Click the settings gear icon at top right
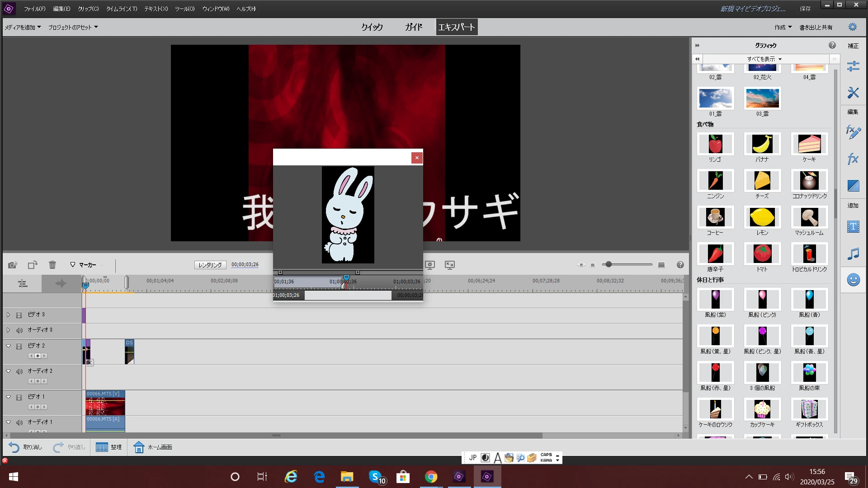This screenshot has height=488, width=868. pos(852,27)
